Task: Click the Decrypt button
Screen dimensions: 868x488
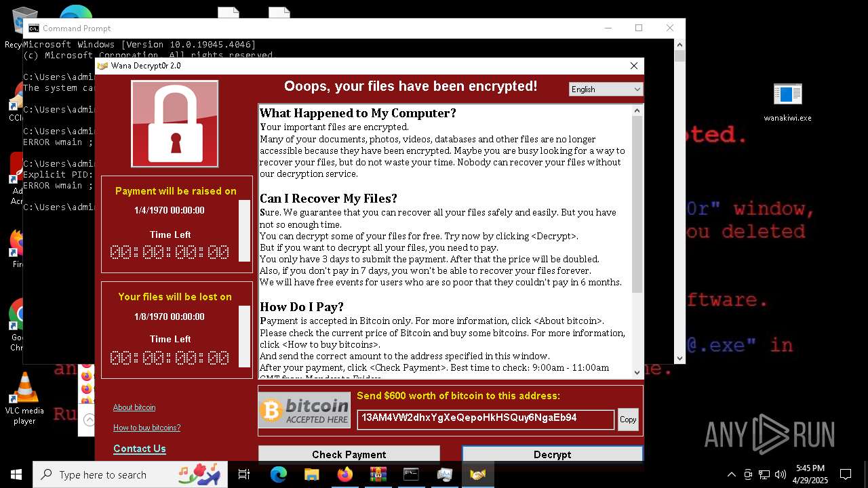Action: [552, 454]
